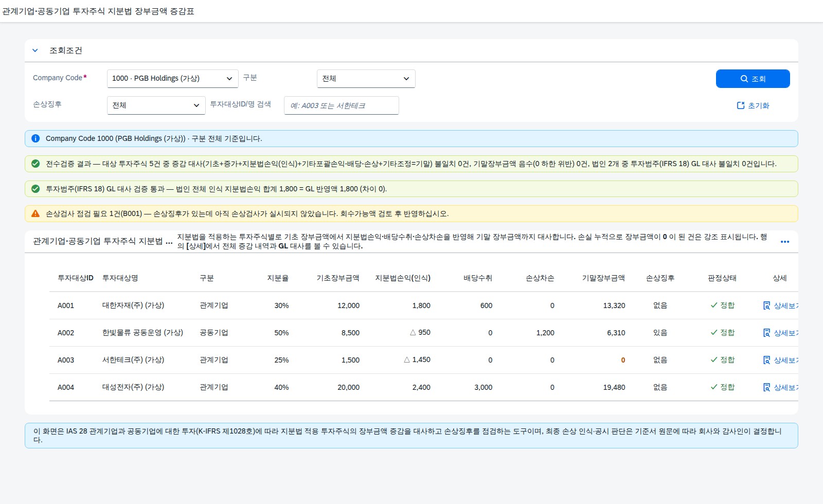This screenshot has height=504, width=823.
Task: Click the 3,000 배당수취 value for A004
Action: click(484, 387)
